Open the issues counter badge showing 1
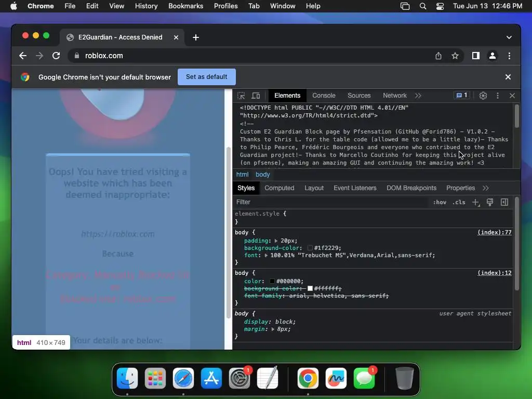 click(x=462, y=96)
